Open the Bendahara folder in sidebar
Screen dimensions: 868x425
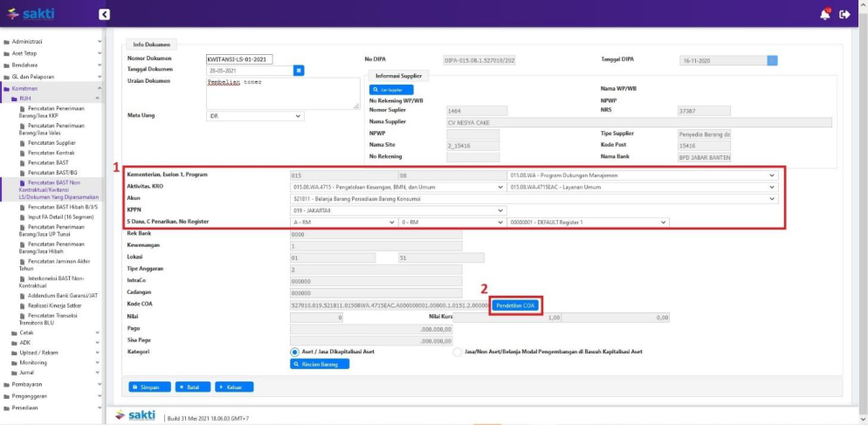(24, 65)
